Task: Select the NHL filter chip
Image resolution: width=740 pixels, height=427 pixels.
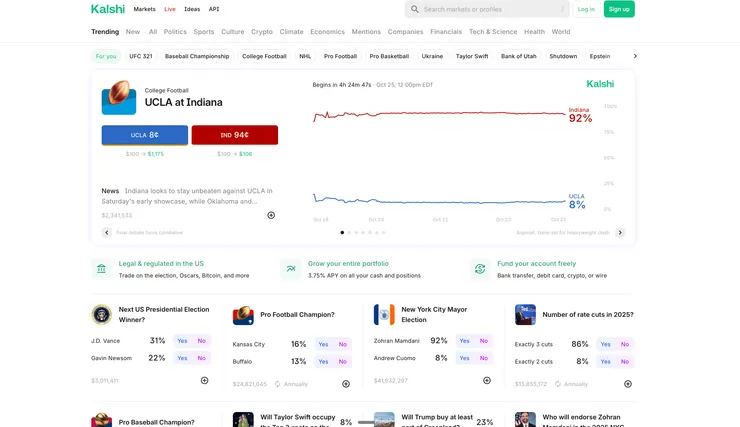Action: coord(305,56)
